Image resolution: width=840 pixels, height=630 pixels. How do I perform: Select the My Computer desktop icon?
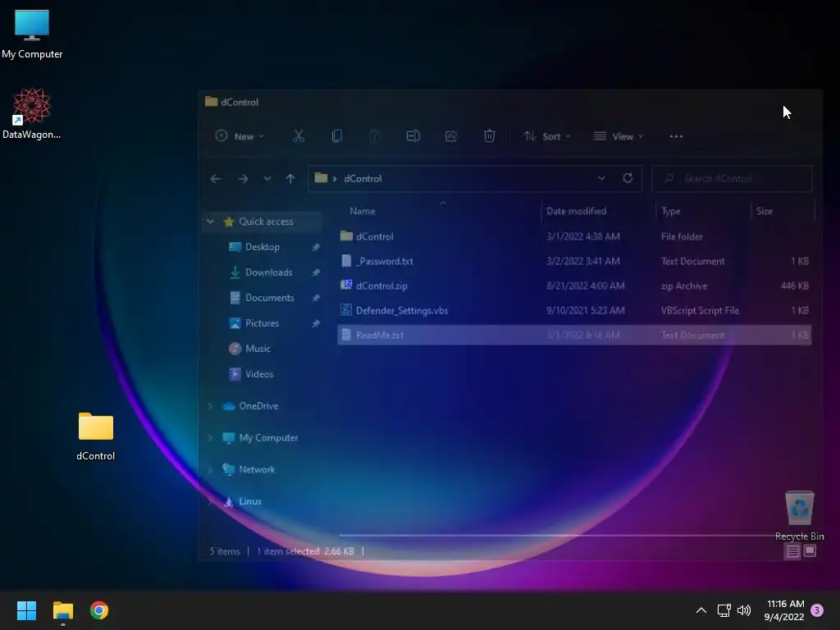32,34
